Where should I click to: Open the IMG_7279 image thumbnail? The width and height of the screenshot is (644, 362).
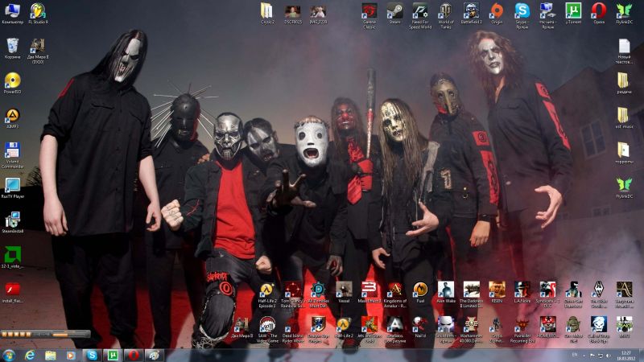pyautogui.click(x=318, y=13)
